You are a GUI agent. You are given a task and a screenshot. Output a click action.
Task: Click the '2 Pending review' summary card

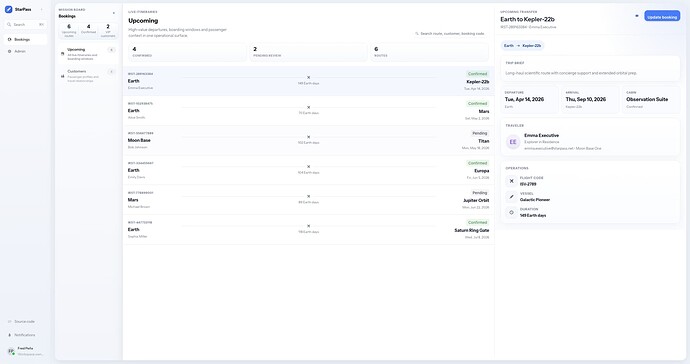coord(308,52)
